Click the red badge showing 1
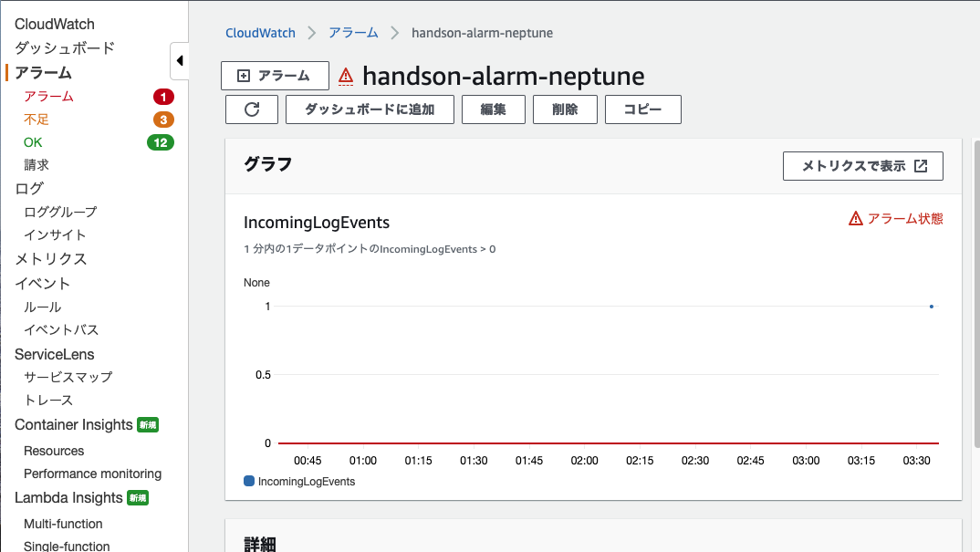980x552 pixels. tap(163, 97)
